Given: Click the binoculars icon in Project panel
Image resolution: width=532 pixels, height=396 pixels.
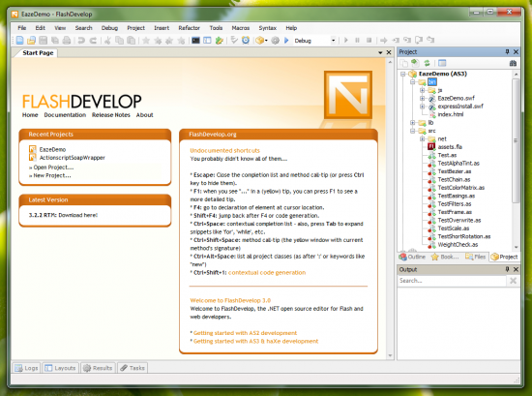Looking at the screenshot, I should tap(513, 63).
